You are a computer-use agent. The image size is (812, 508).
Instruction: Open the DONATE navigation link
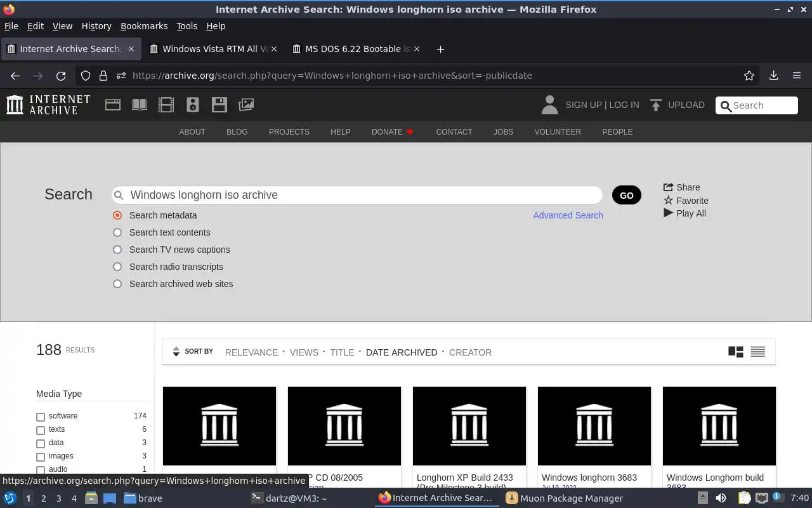pos(393,132)
